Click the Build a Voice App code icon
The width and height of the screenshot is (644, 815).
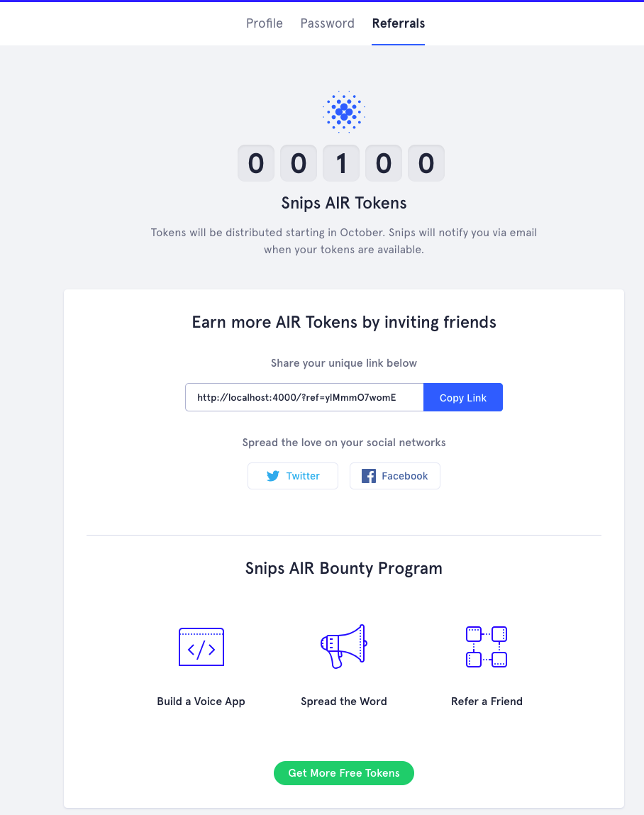click(x=201, y=647)
